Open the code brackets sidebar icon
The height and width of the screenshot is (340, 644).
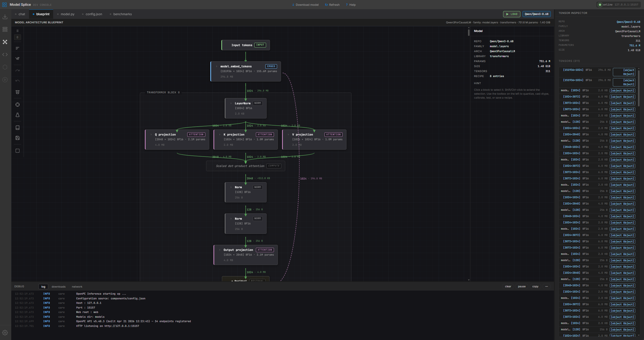pos(5,55)
